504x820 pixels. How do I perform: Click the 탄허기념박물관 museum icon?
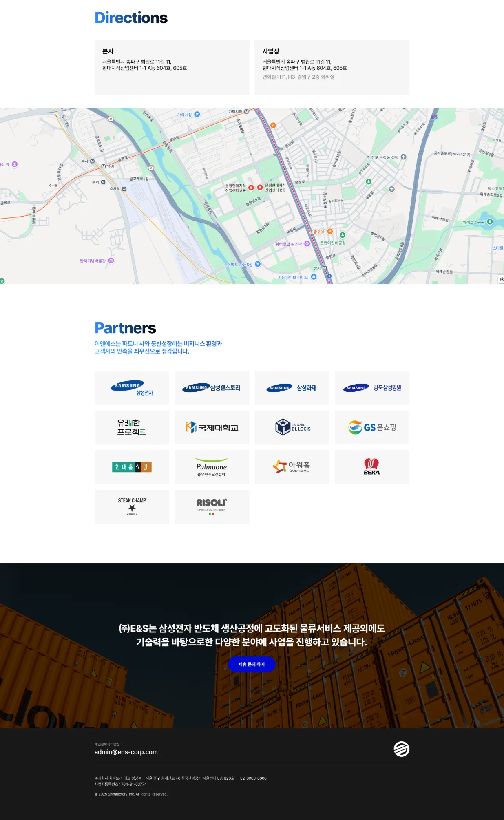(111, 261)
